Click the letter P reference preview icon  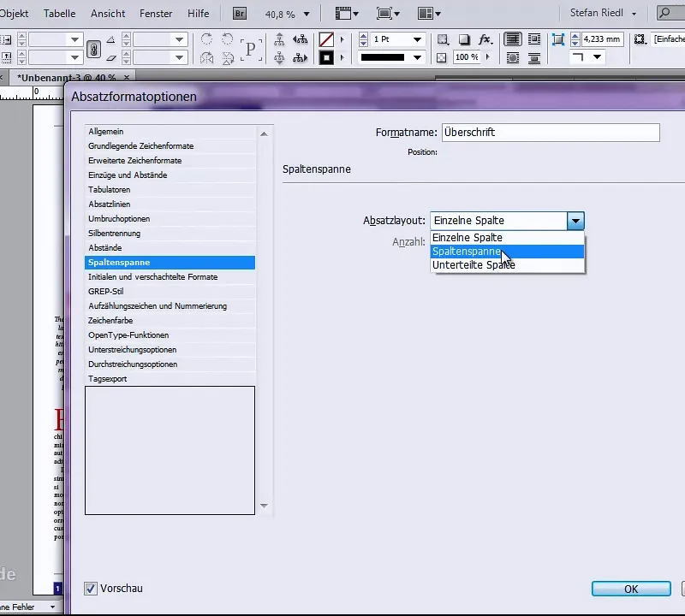pyautogui.click(x=251, y=49)
